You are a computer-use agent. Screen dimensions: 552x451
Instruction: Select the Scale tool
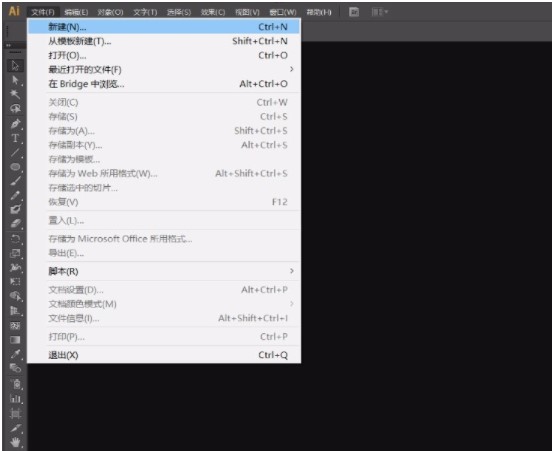pyautogui.click(x=15, y=253)
